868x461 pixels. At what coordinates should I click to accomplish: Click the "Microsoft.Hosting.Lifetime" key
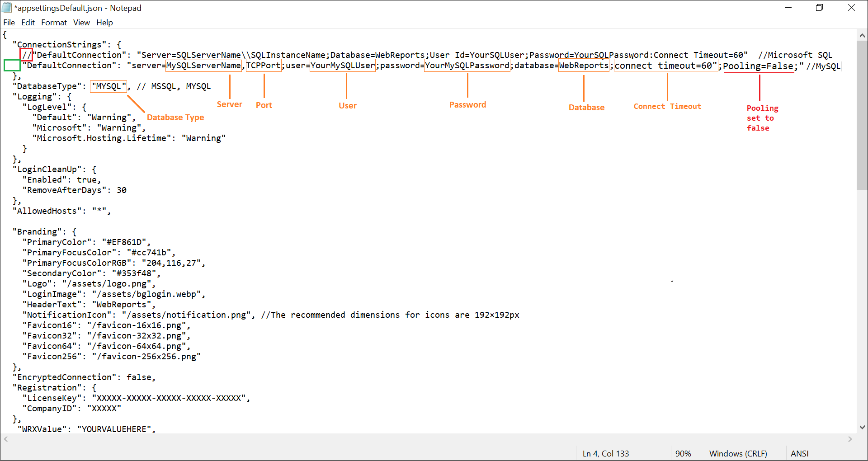click(102, 138)
